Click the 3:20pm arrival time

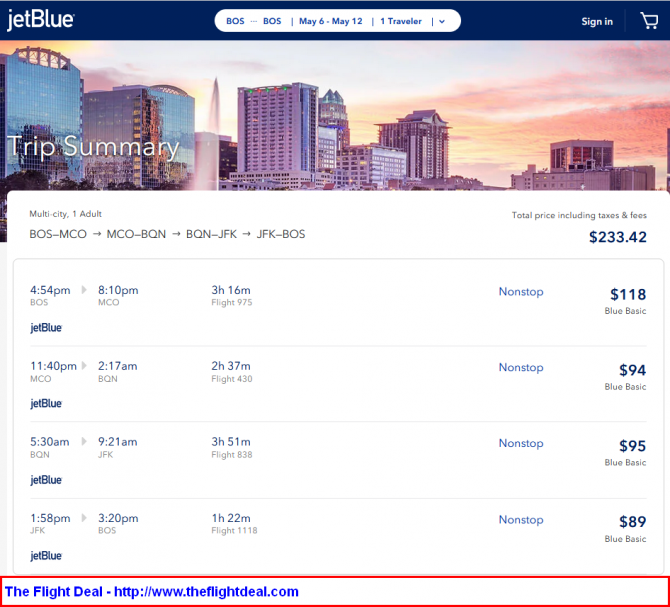click(x=118, y=518)
